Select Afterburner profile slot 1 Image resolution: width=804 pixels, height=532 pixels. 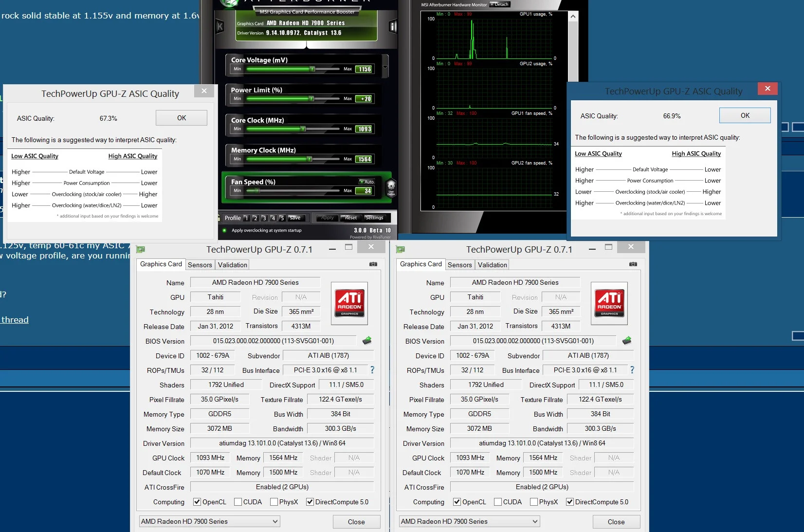pos(246,218)
